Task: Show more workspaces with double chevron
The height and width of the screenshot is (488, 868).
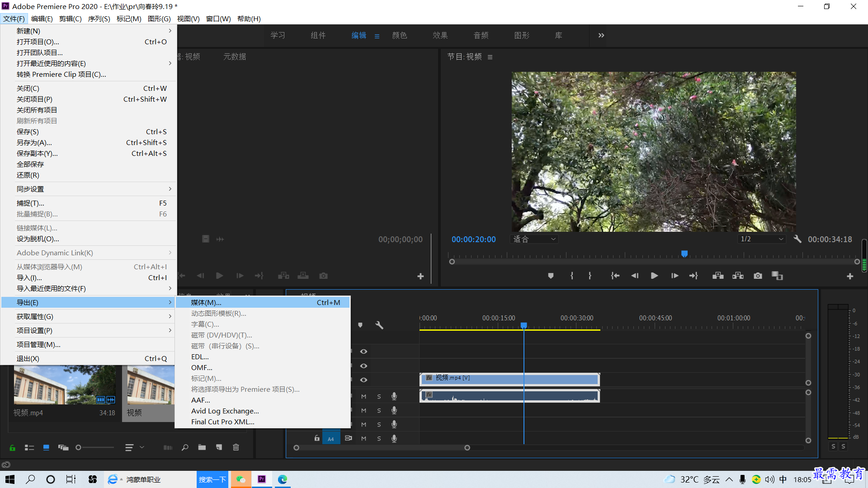Action: click(x=601, y=35)
